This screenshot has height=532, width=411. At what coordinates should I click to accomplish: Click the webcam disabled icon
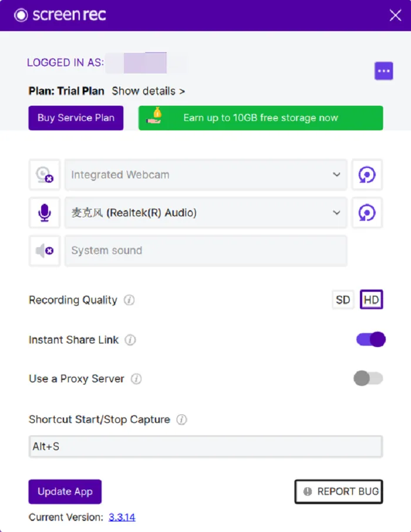point(45,175)
